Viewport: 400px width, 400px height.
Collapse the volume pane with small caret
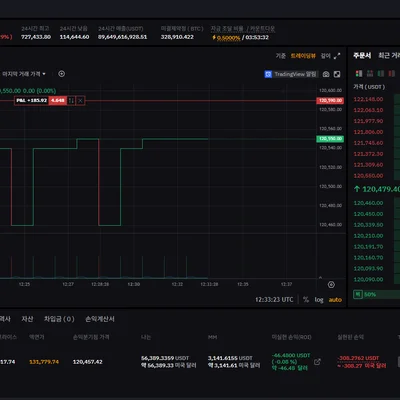point(320,277)
